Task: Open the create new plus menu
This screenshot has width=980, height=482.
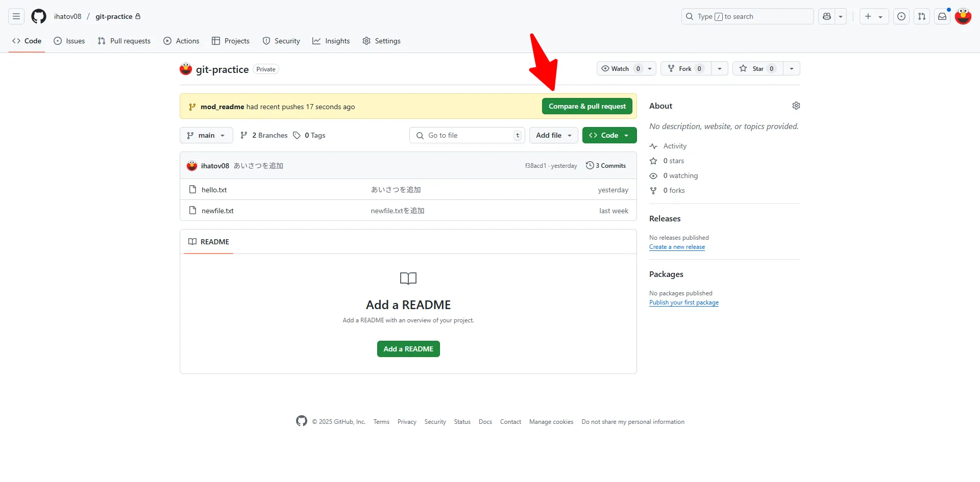Action: click(x=874, y=16)
